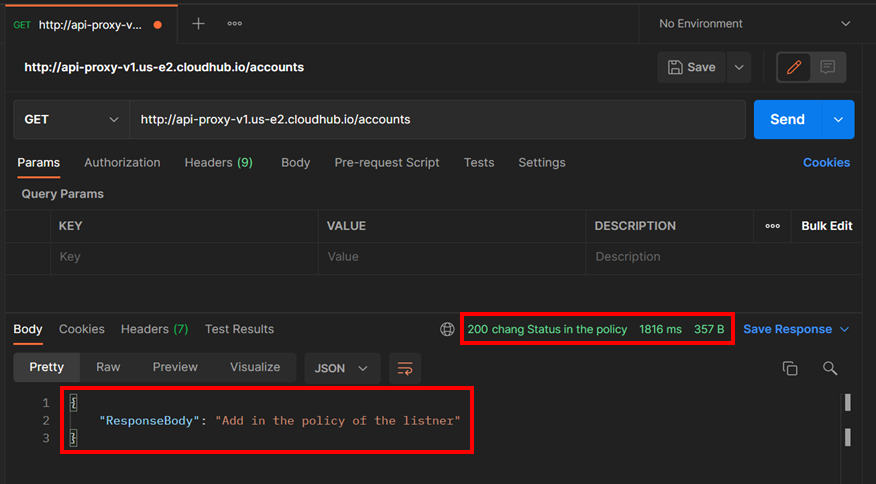Image resolution: width=876 pixels, height=484 pixels.
Task: Open the No Environment dropdown
Action: tap(755, 23)
